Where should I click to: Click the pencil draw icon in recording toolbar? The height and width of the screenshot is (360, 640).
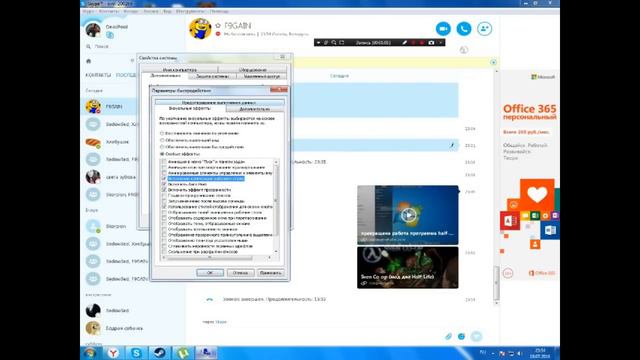pyautogui.click(x=404, y=42)
